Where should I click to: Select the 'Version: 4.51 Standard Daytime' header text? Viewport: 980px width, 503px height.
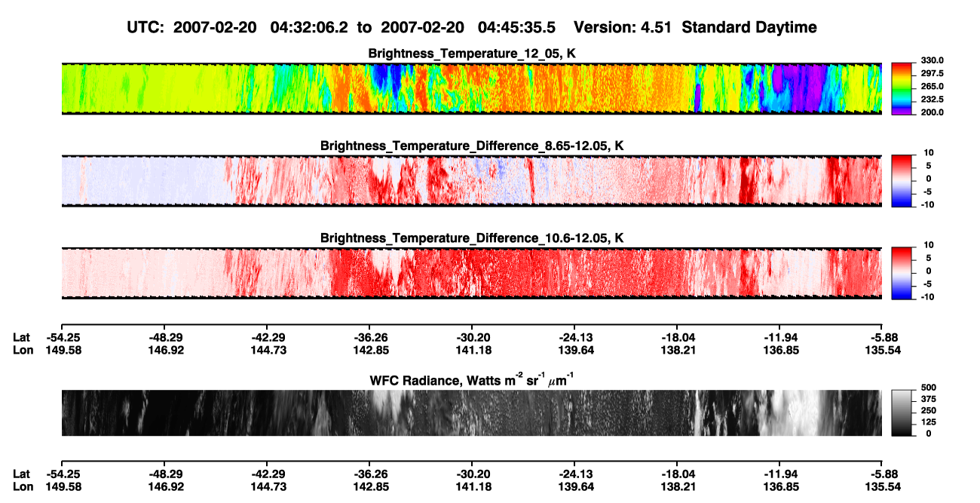click(x=695, y=27)
